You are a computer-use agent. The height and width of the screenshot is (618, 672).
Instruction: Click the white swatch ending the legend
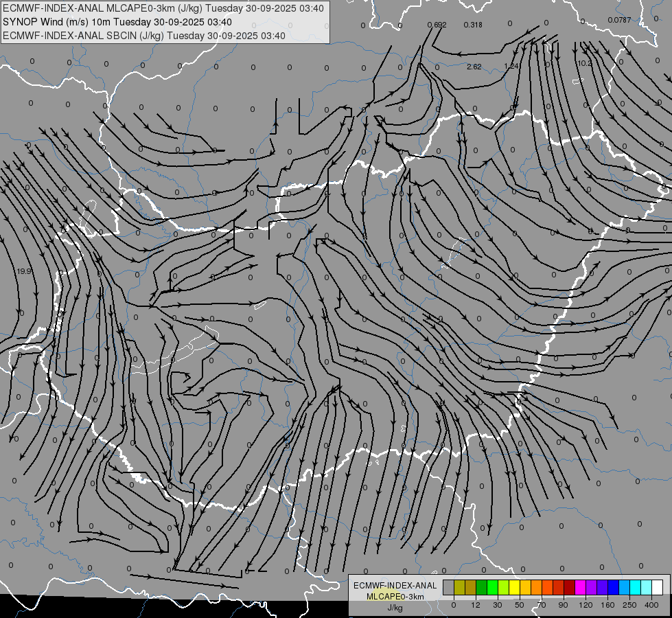658,587
